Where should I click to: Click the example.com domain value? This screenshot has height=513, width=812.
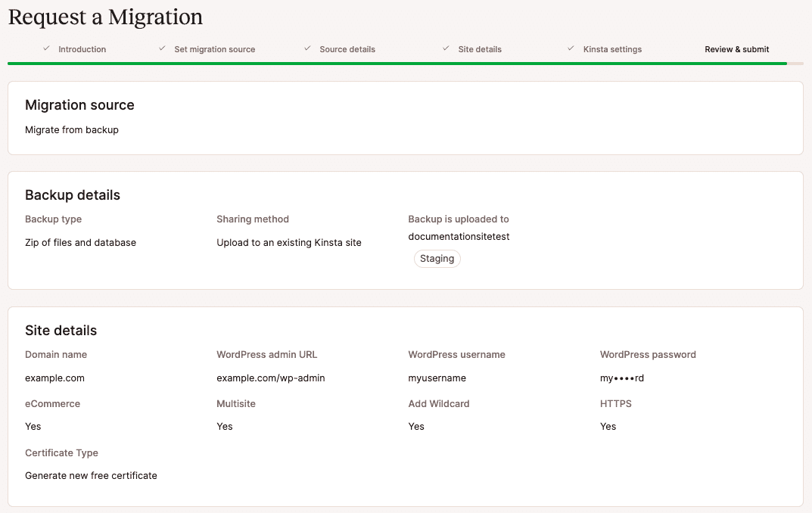pos(54,378)
